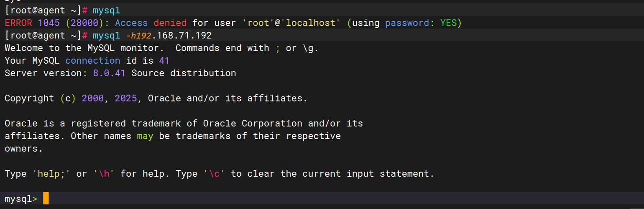Click the '\c' quoted shortcut
This screenshot has width=644, height=209.
(x=214, y=174)
